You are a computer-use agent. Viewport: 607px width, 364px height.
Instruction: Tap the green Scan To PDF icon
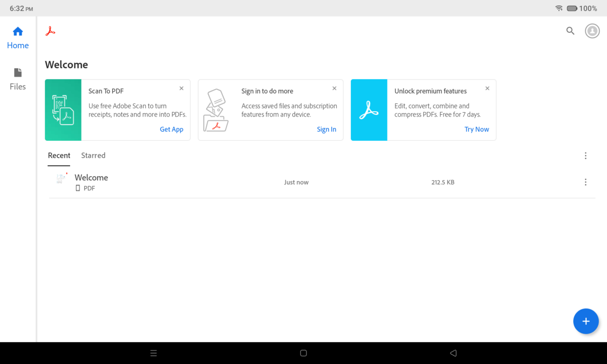(63, 110)
